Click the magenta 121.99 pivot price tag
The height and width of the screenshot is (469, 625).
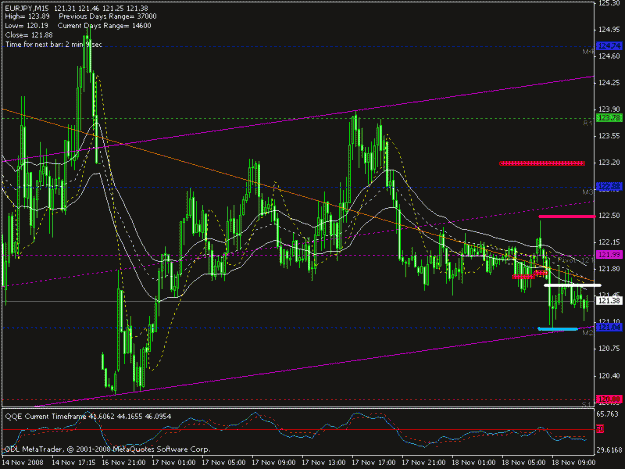tap(609, 254)
